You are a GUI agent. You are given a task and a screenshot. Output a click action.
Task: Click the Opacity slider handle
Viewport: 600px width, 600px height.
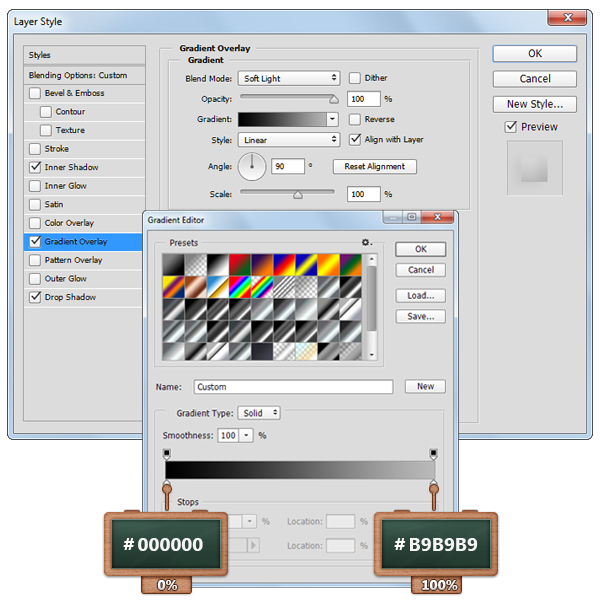click(333, 99)
